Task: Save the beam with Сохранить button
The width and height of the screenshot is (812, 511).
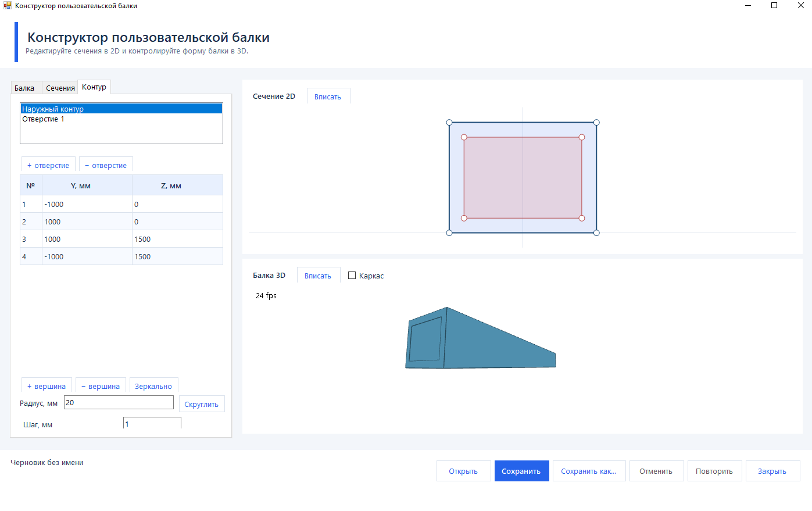Action: click(521, 471)
